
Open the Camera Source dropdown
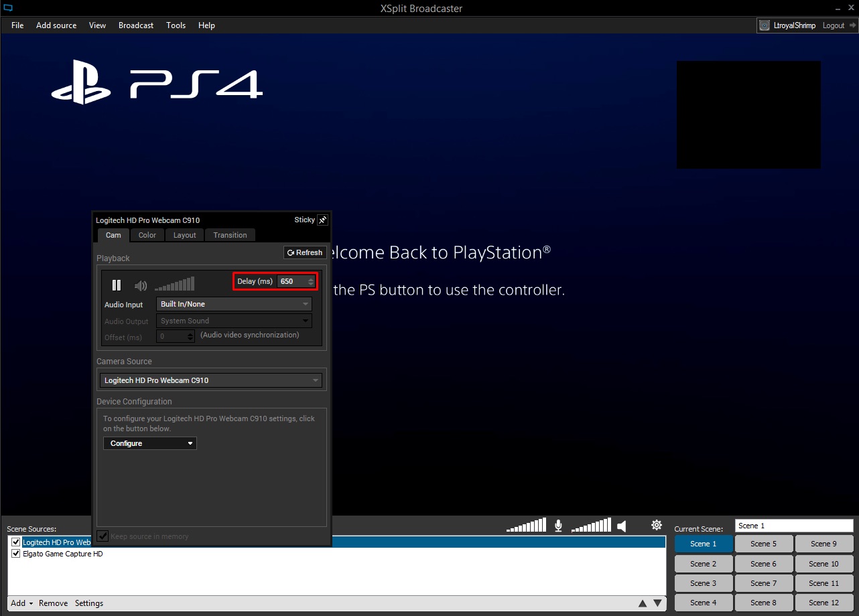point(210,380)
